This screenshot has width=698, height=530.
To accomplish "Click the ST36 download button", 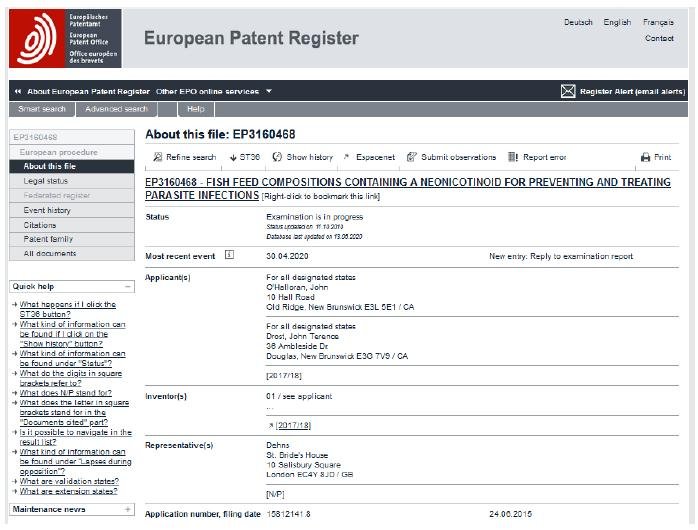I will pyautogui.click(x=233, y=157).
